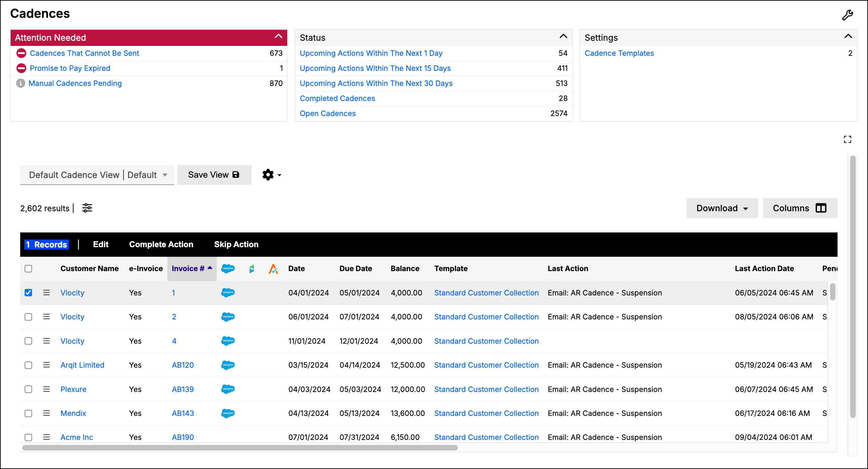This screenshot has height=469, width=868.
Task: Collapse the Status panel
Action: pyautogui.click(x=563, y=36)
